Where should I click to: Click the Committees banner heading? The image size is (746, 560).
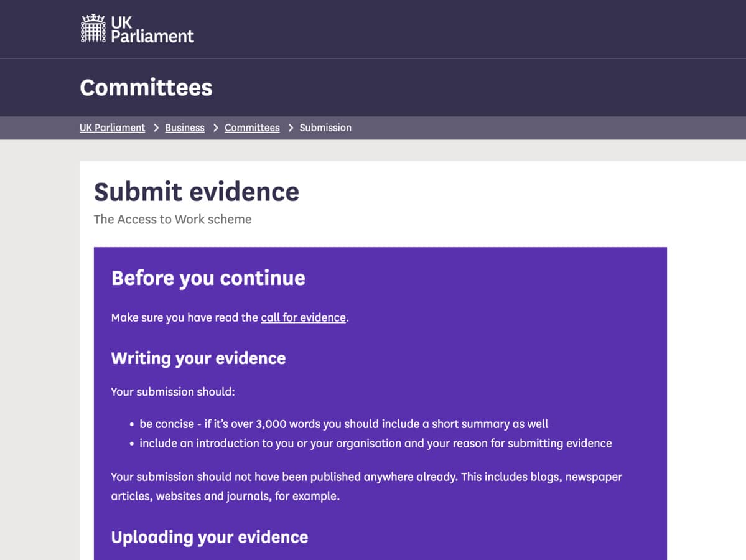pyautogui.click(x=146, y=87)
